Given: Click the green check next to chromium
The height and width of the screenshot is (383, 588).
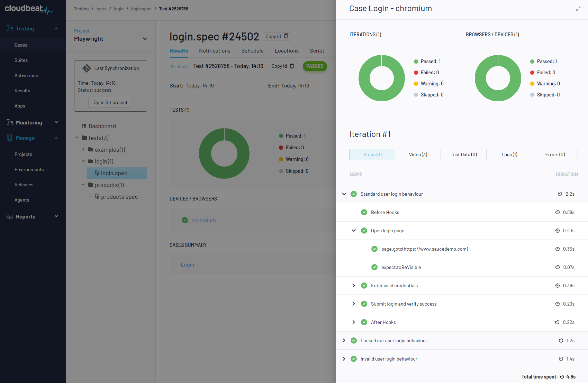Looking at the screenshot, I should point(185,220).
